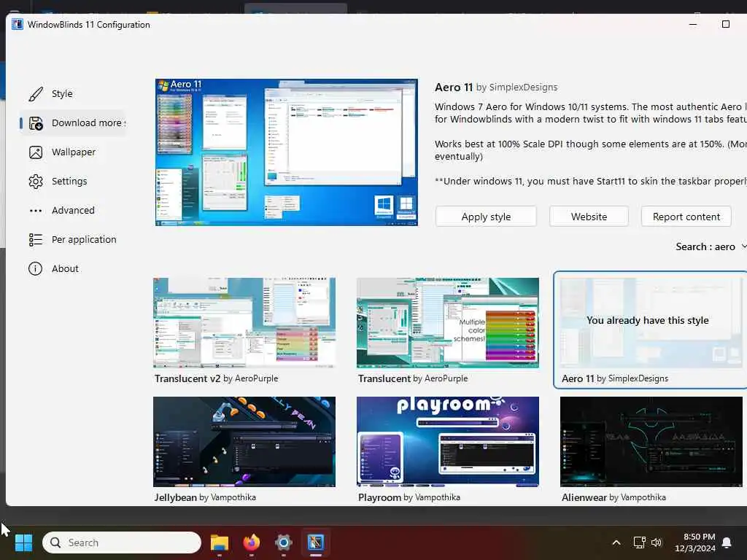The height and width of the screenshot is (560, 747).
Task: Open the clock showing 8:50 PM
Action: click(x=695, y=542)
